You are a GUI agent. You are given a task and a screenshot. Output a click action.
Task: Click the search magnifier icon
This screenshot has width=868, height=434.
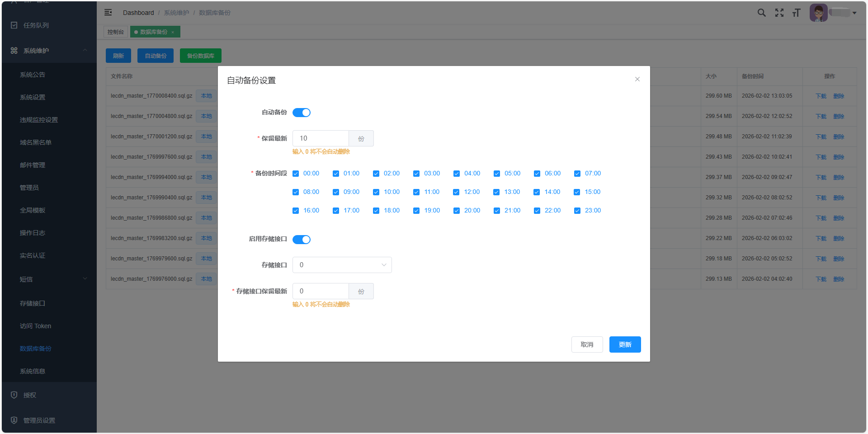pos(761,13)
